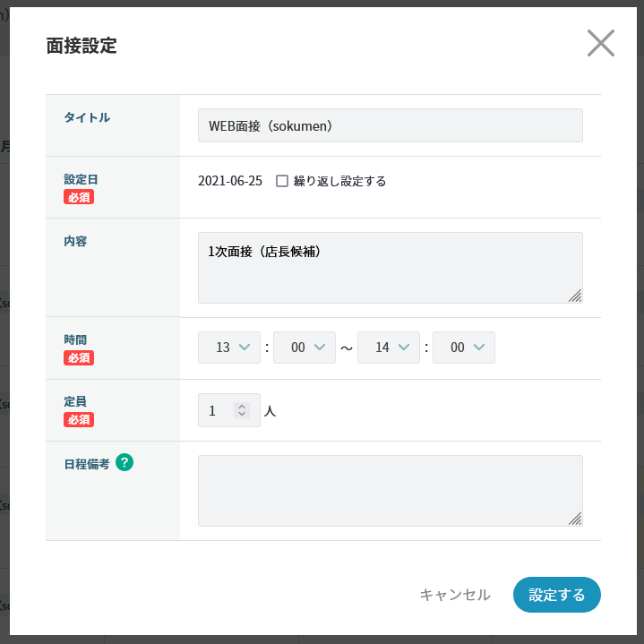The image size is (644, 644).
Task: Decrease 定員 using the down stepper arrow
Action: pyautogui.click(x=241, y=414)
